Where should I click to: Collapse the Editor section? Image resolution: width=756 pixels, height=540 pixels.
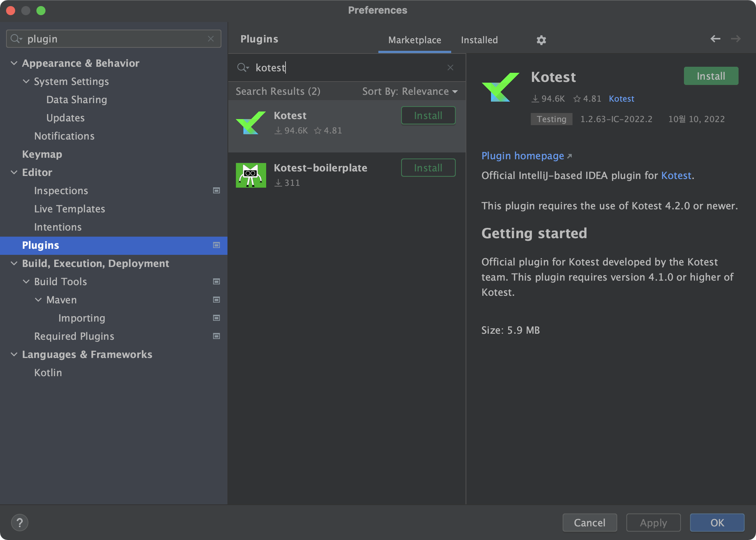[14, 172]
